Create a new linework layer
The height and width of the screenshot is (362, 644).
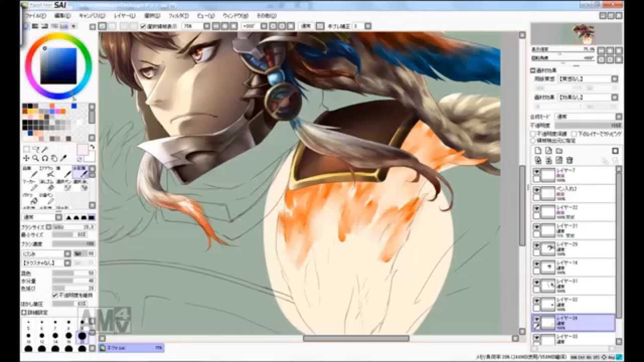(548, 151)
